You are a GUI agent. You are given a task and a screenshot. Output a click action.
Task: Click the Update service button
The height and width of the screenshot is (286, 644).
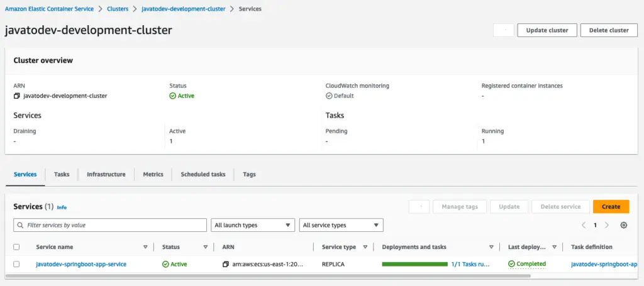(509, 207)
